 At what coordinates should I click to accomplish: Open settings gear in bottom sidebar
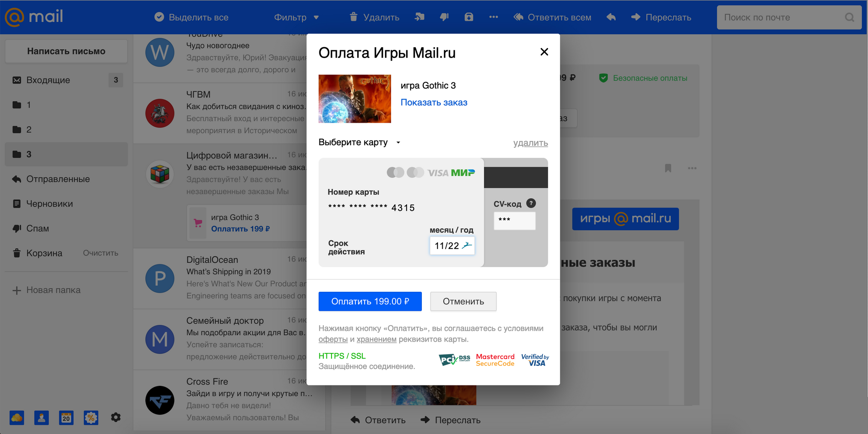point(115,417)
